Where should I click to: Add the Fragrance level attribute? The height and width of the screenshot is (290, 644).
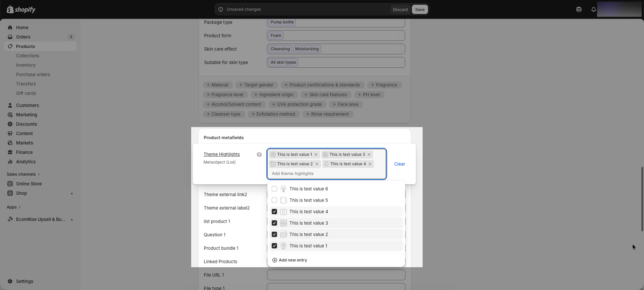click(225, 95)
